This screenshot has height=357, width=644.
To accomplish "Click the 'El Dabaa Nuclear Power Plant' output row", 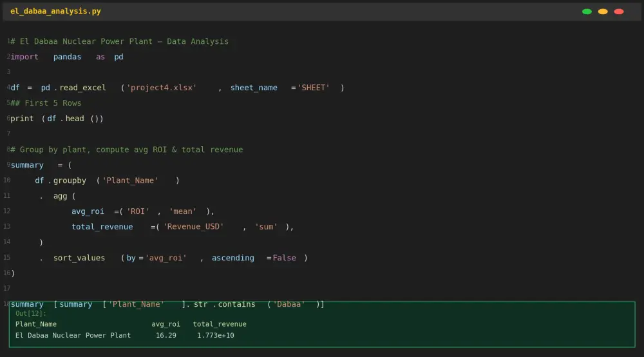I will [x=73, y=335].
